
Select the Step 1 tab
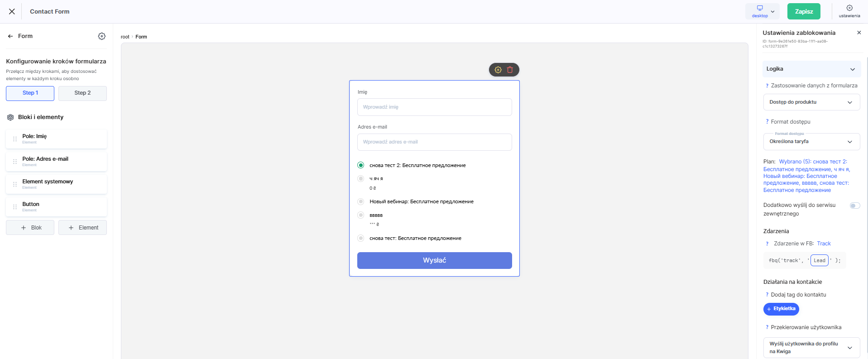pyautogui.click(x=30, y=93)
